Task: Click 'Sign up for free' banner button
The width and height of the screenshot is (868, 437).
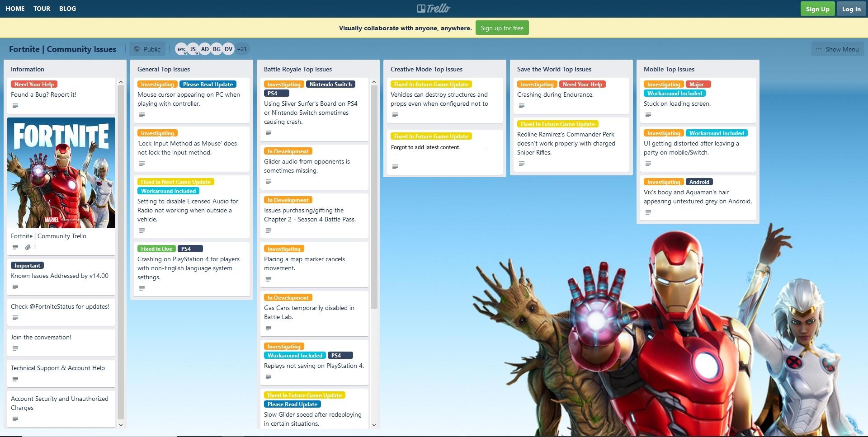Action: [502, 28]
